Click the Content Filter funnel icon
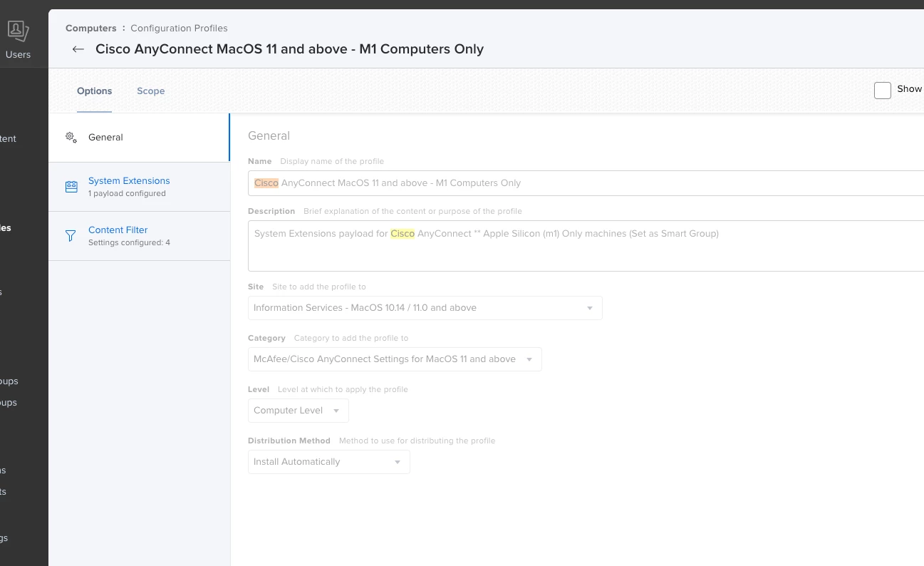Image resolution: width=924 pixels, height=566 pixels. pyautogui.click(x=71, y=236)
